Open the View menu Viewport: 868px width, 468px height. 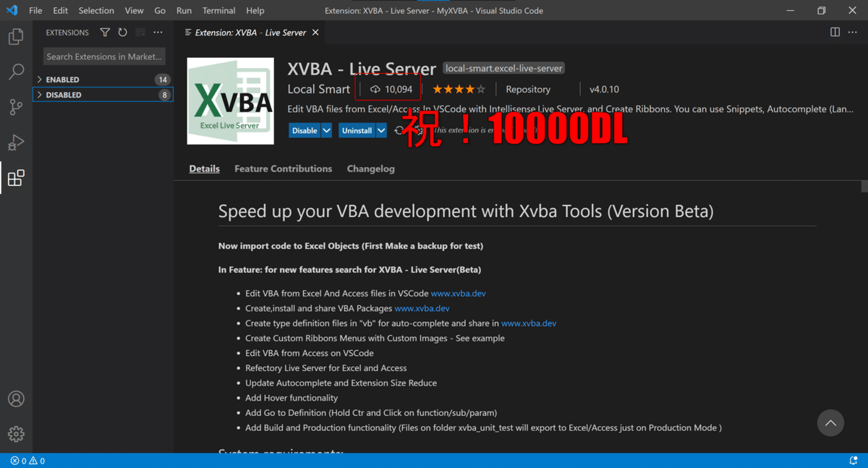(134, 11)
